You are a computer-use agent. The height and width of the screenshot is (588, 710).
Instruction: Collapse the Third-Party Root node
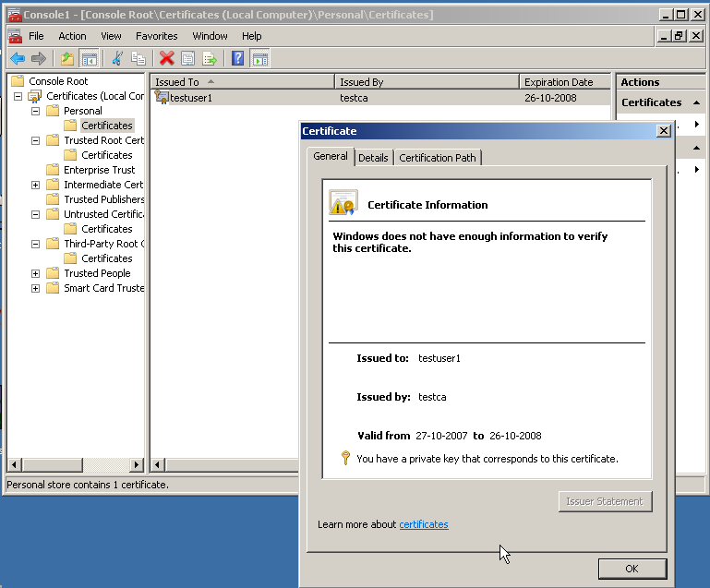click(x=35, y=244)
